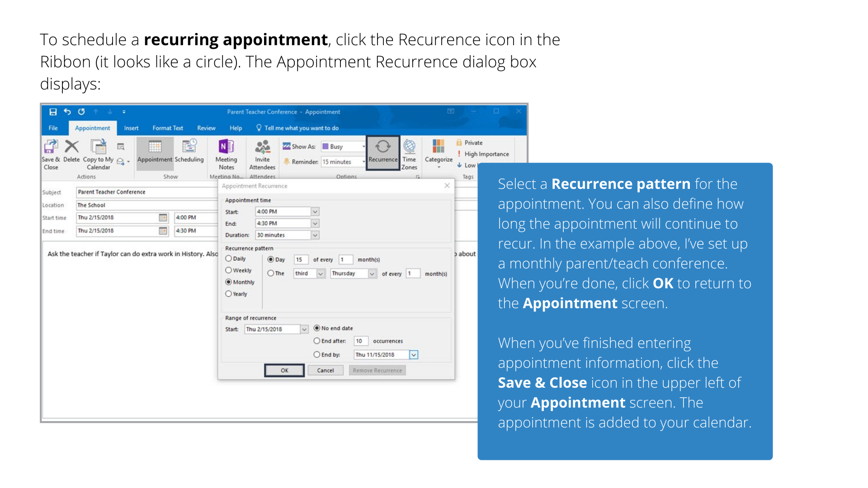
Task: Choose End after occurrences option
Action: coord(317,341)
